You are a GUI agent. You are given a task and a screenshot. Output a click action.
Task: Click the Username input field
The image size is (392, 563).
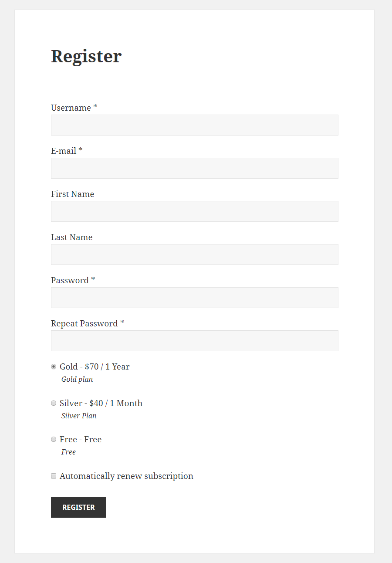pyautogui.click(x=194, y=125)
